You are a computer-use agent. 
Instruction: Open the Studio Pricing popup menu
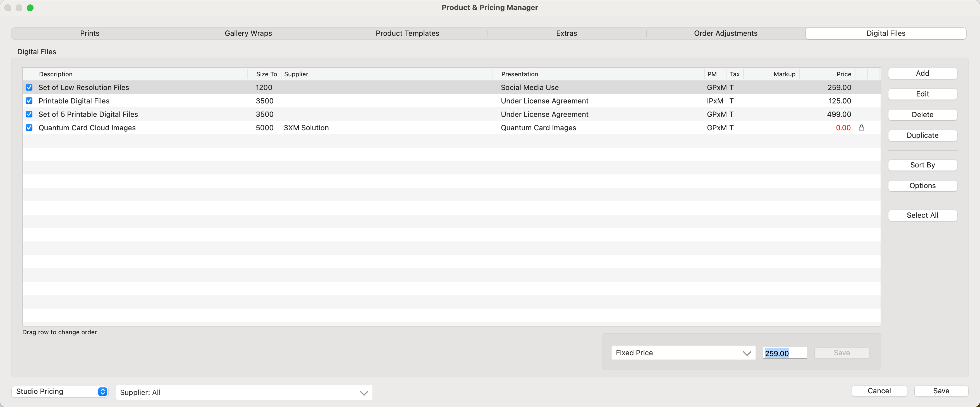(x=60, y=391)
